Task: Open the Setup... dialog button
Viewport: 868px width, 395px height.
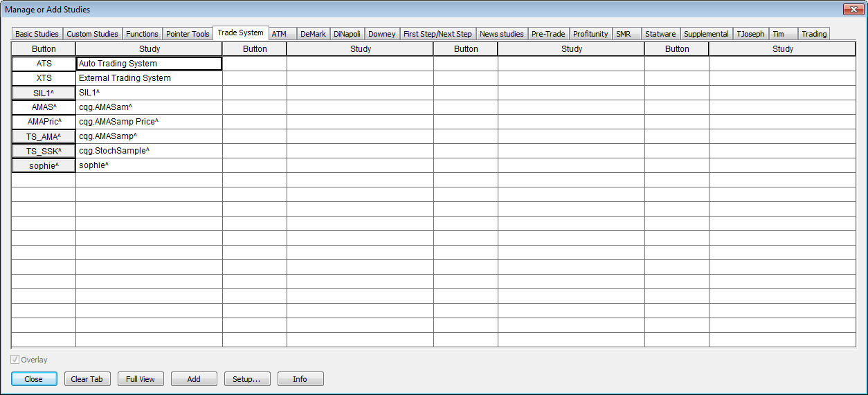Action: [x=246, y=379]
